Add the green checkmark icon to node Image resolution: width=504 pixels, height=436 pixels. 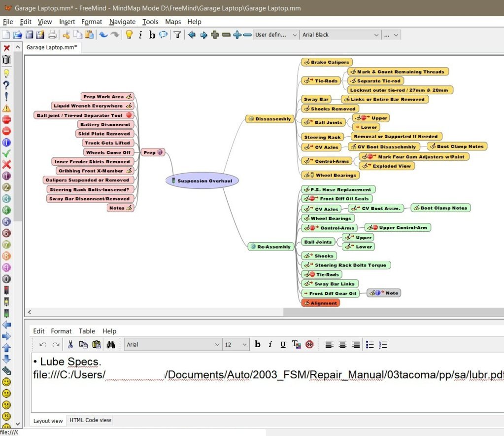(x=6, y=153)
